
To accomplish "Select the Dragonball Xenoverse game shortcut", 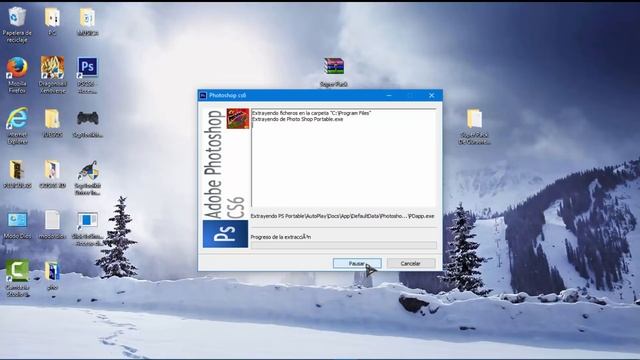I will [52, 75].
